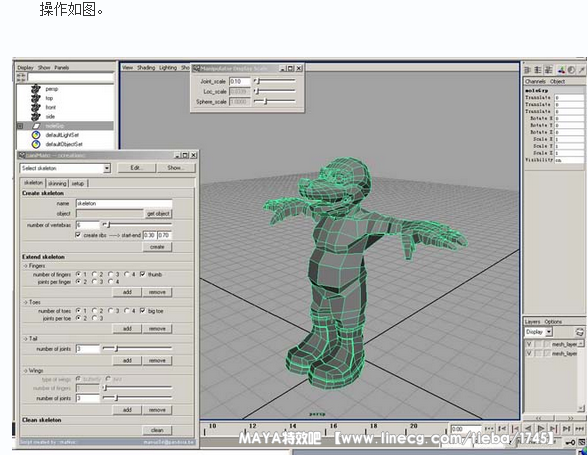The image size is (588, 455).
Task: Toggle visibility V of the upper mesh_layer
Action: [x=529, y=344]
